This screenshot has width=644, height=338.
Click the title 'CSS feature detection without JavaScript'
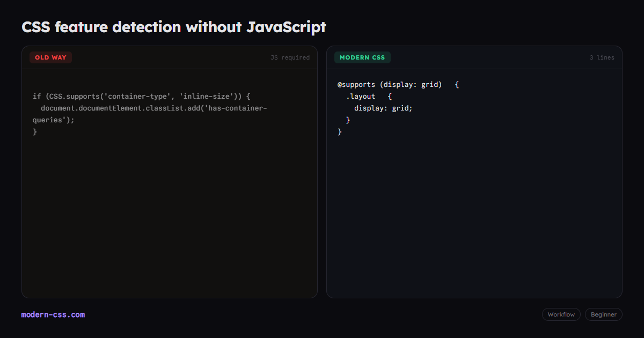pos(174,27)
